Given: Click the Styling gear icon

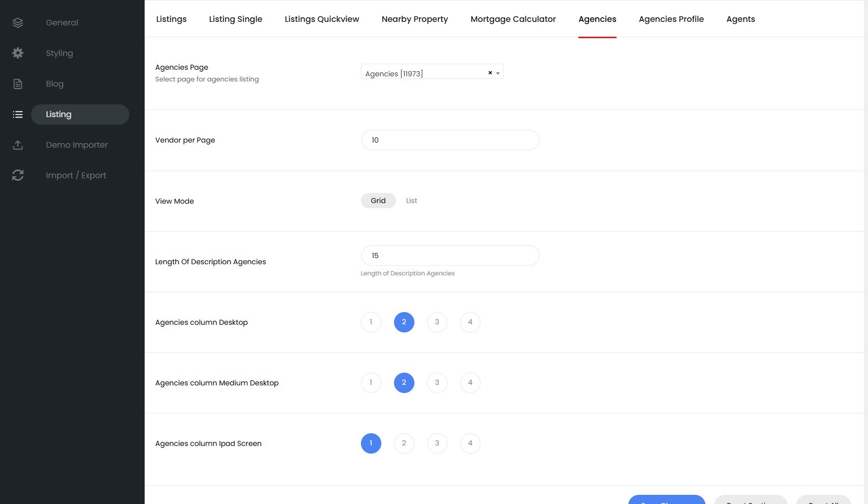Looking at the screenshot, I should (18, 53).
